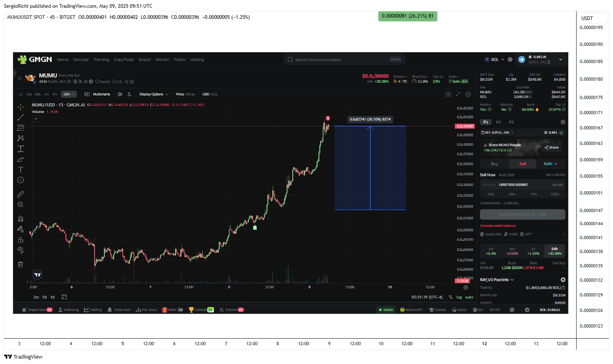Toggle magnet mode for drawings

[x=20, y=219]
